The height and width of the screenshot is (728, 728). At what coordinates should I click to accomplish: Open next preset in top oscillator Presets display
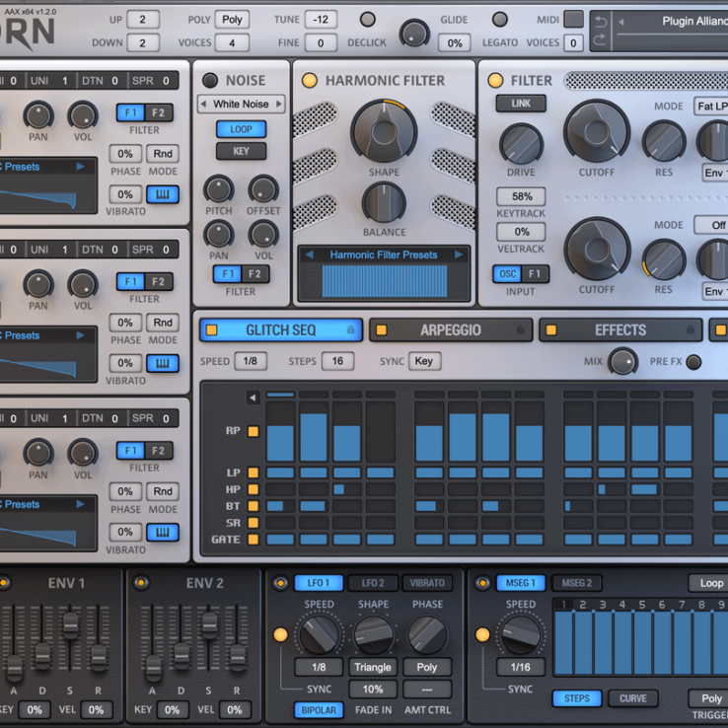[81, 166]
